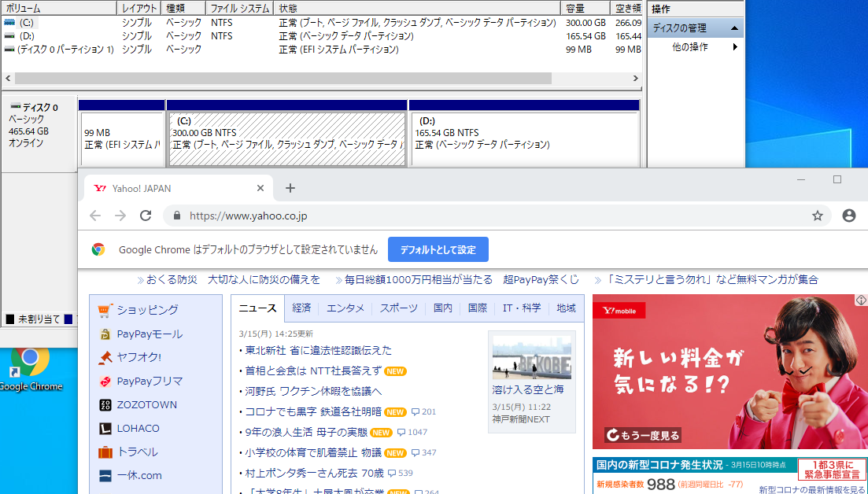Switch to the 地域 news tab
This screenshot has width=868, height=494.
point(567,308)
